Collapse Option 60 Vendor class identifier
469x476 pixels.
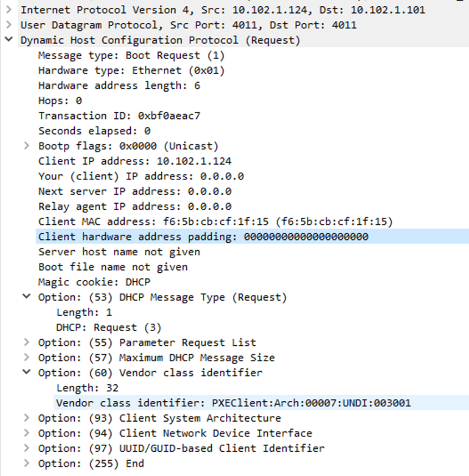pyautogui.click(x=26, y=372)
